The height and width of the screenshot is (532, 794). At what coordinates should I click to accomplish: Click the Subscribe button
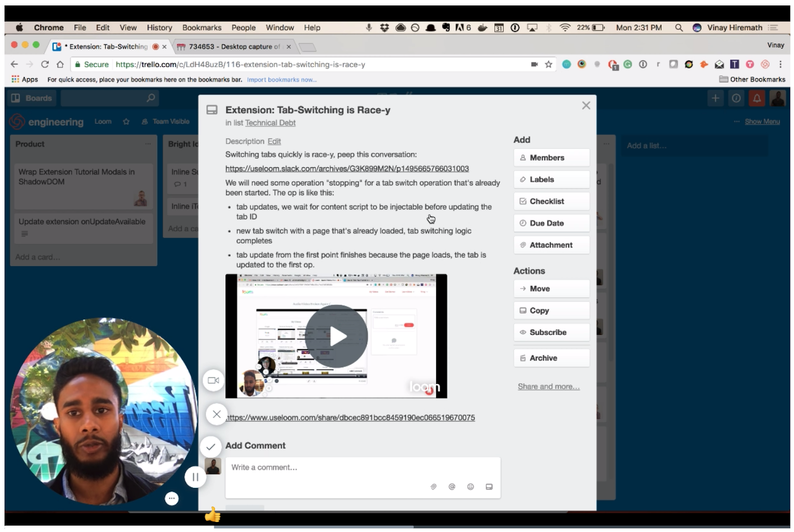tap(551, 332)
